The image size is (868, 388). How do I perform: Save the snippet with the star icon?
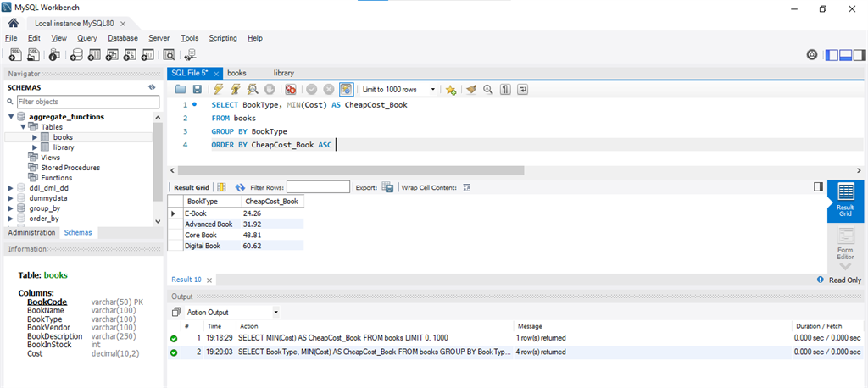(451, 90)
